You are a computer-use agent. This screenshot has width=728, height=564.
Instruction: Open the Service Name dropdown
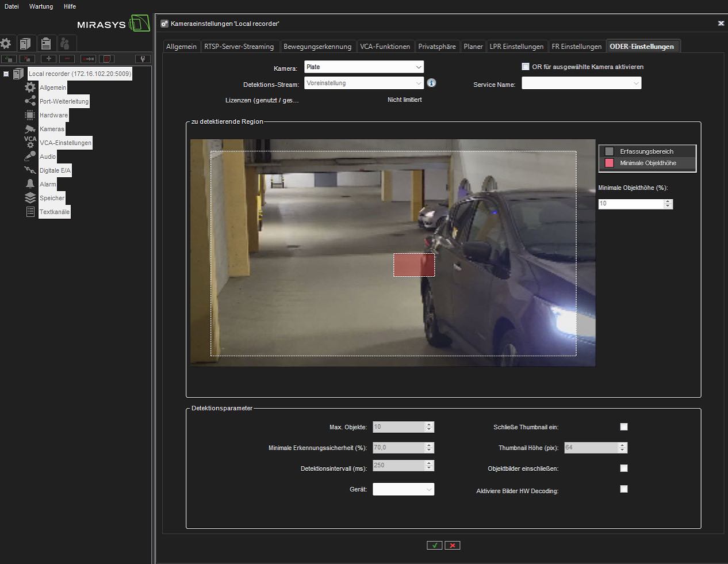[581, 83]
